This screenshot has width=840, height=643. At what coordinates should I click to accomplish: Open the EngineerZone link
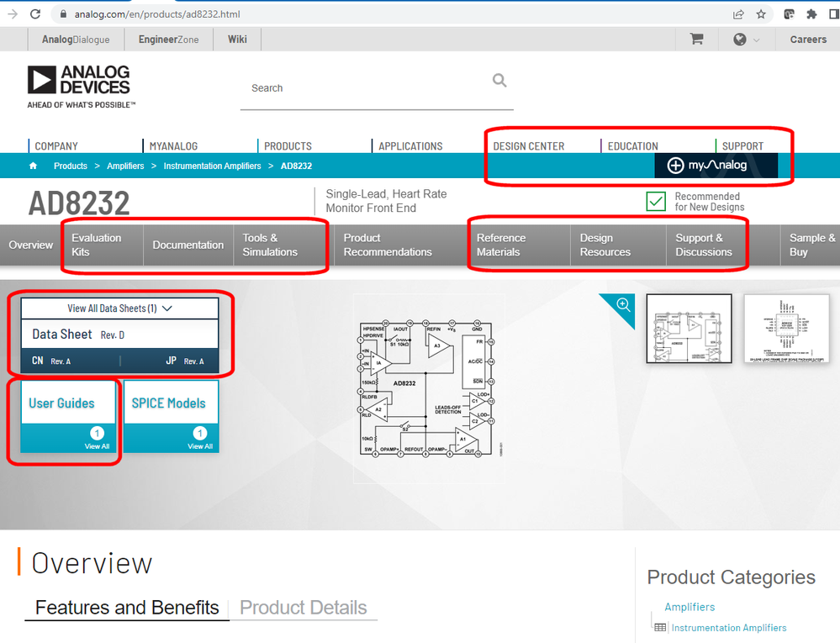[168, 39]
